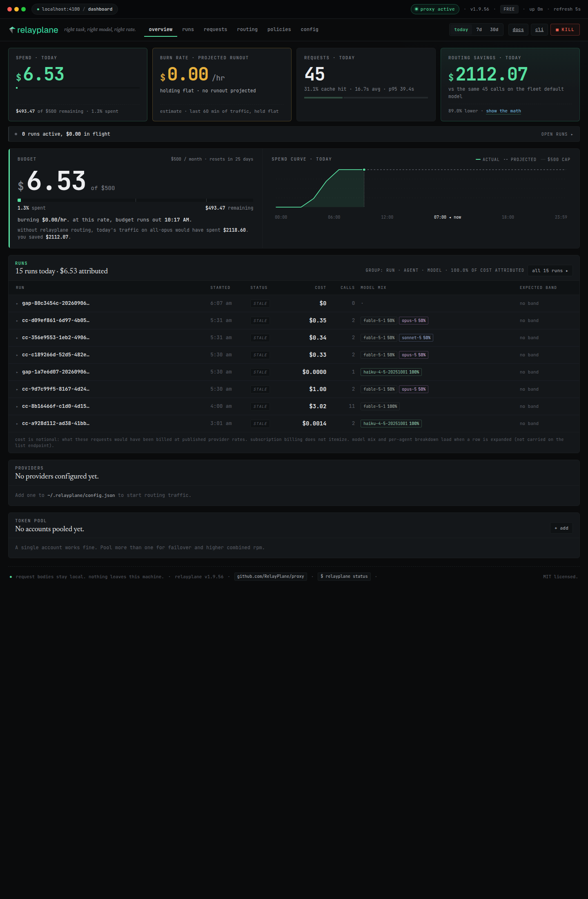Screen dimensions: 588x899
Task: Group runs by MODEL
Action: pyautogui.click(x=434, y=271)
